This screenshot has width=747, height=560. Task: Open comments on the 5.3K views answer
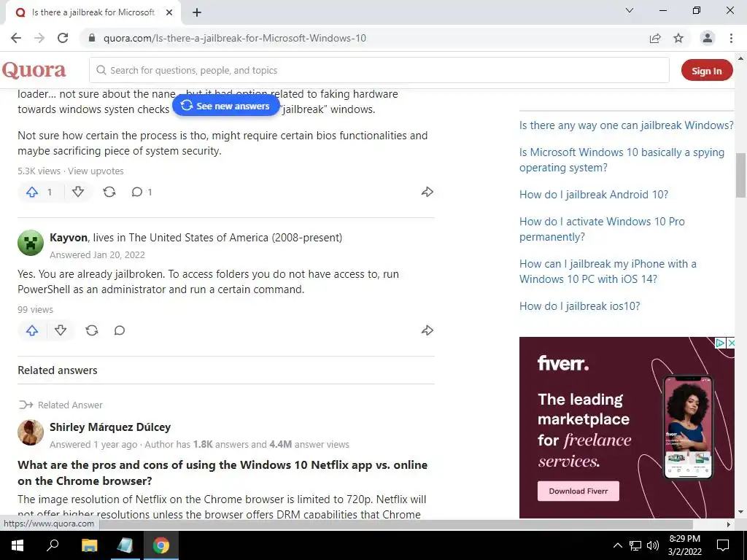142,192
